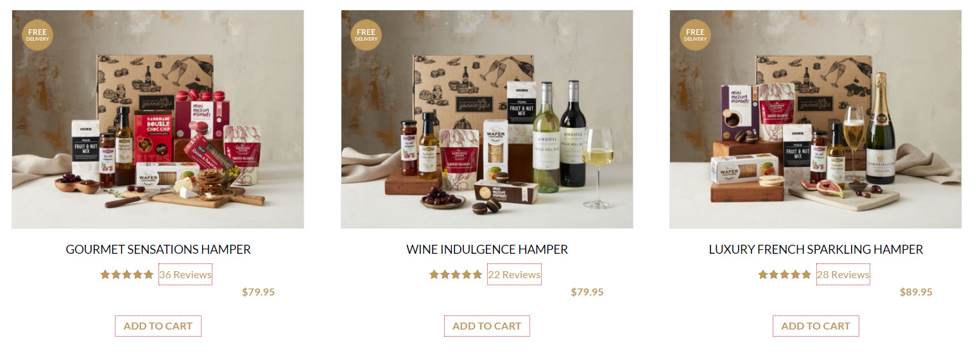
Task: Add Luxury French Sparkling Hamper to cart
Action: (816, 326)
